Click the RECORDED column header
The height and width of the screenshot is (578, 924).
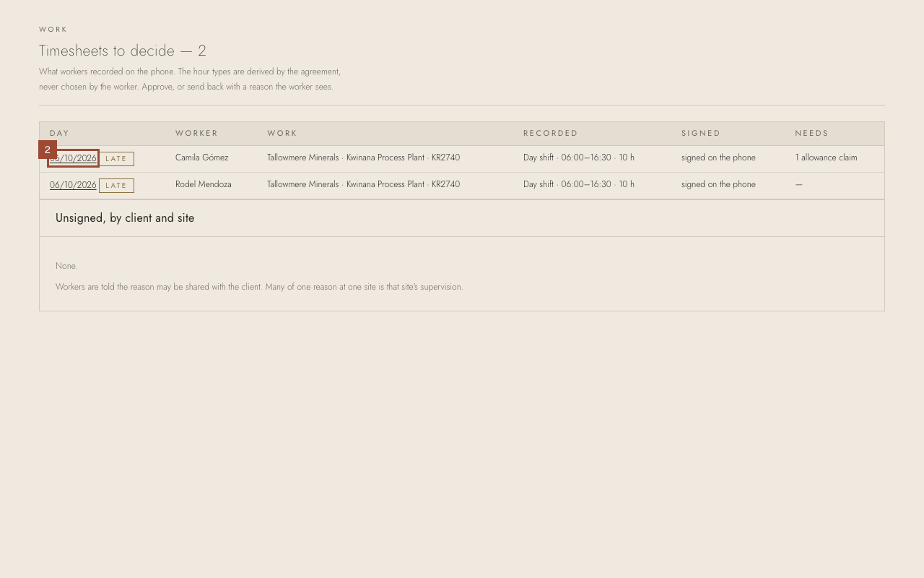551,133
